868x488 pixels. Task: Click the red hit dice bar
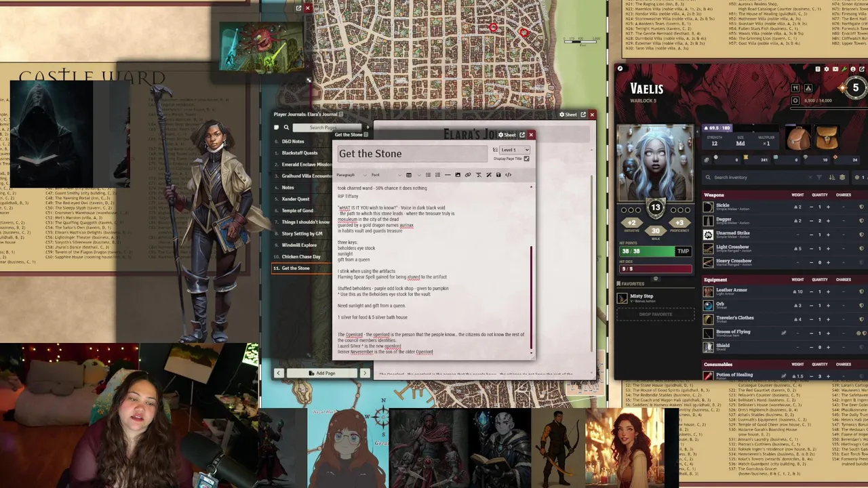point(655,268)
